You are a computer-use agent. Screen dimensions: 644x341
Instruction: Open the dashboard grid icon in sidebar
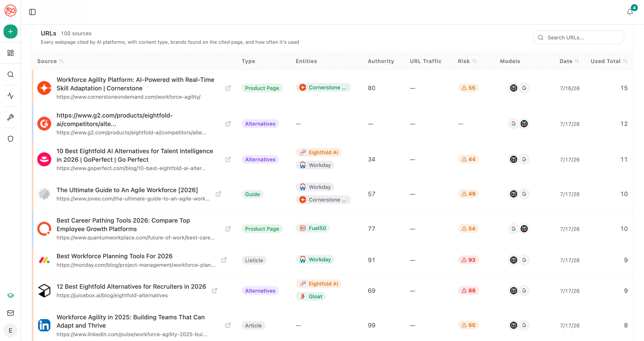point(11,53)
